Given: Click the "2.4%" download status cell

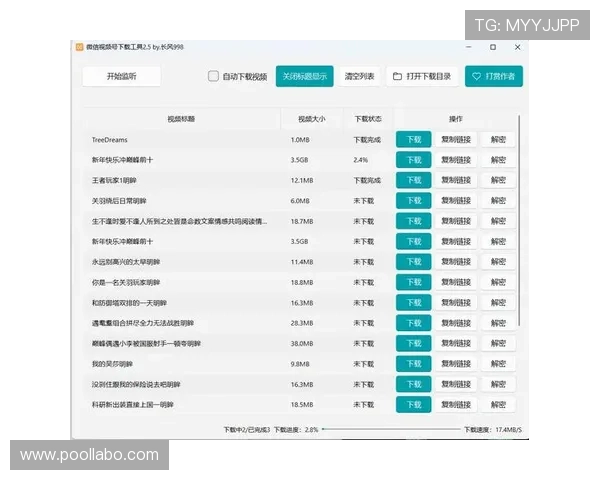Looking at the screenshot, I should click(x=360, y=160).
